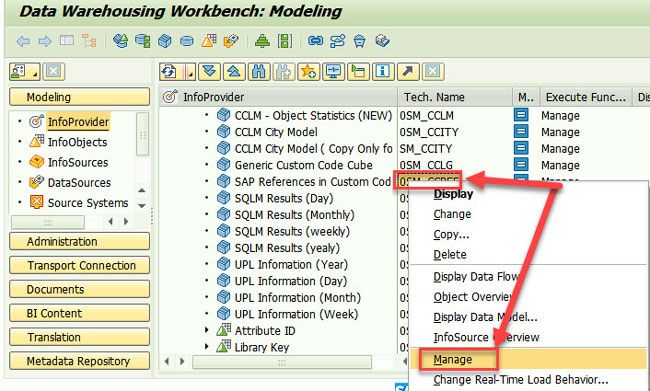Viewport: 650px width, 391px height.
Task: Click the down scroll arrow in Modeling tree
Action: (x=142, y=206)
